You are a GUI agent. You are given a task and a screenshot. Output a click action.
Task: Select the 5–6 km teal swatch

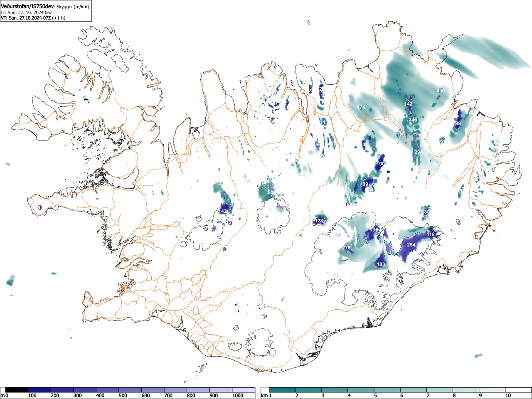387,390
